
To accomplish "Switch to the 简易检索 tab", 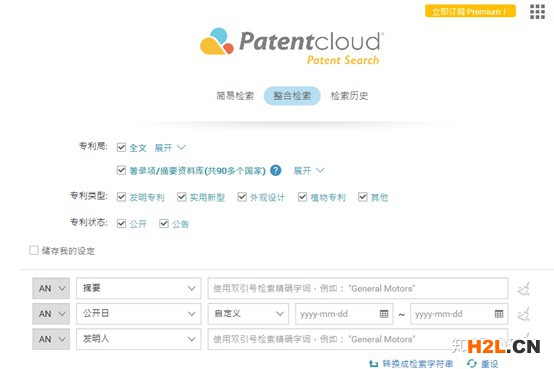I will coord(235,96).
